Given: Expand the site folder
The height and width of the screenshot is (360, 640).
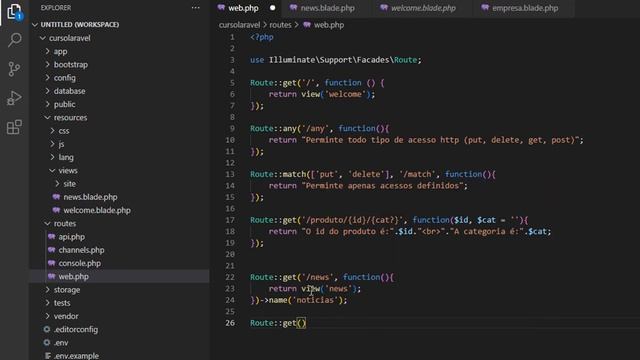Looking at the screenshot, I should coord(57,184).
